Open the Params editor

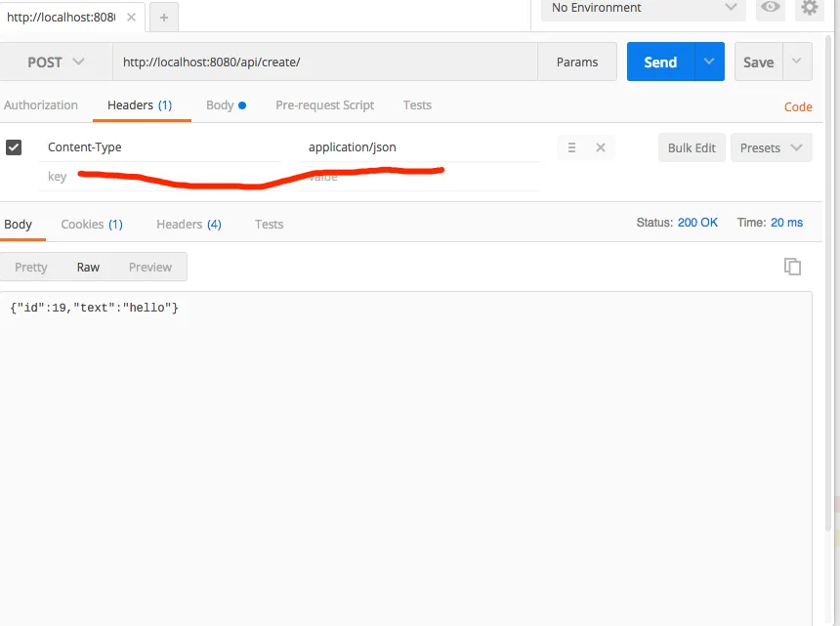click(577, 63)
